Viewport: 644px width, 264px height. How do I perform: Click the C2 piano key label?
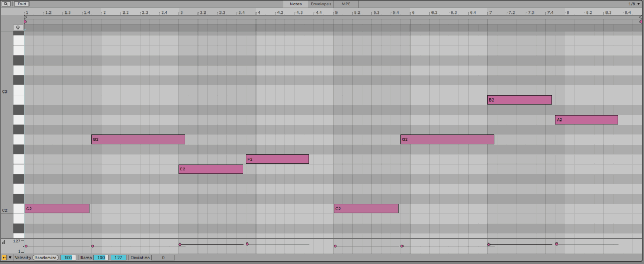(5, 210)
